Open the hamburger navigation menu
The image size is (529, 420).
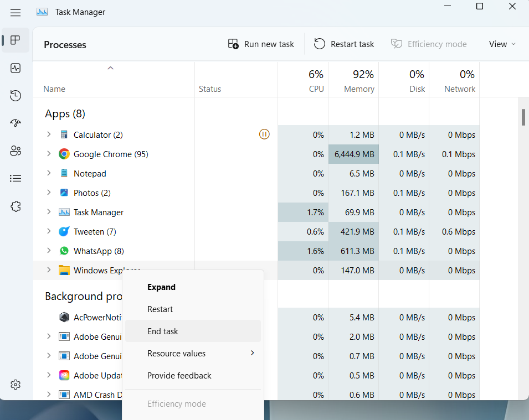16,13
